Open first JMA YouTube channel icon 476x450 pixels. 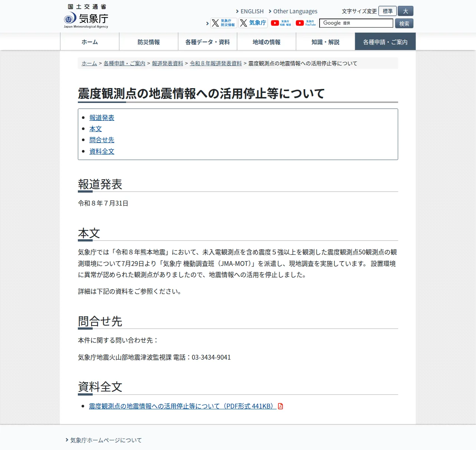point(281,23)
